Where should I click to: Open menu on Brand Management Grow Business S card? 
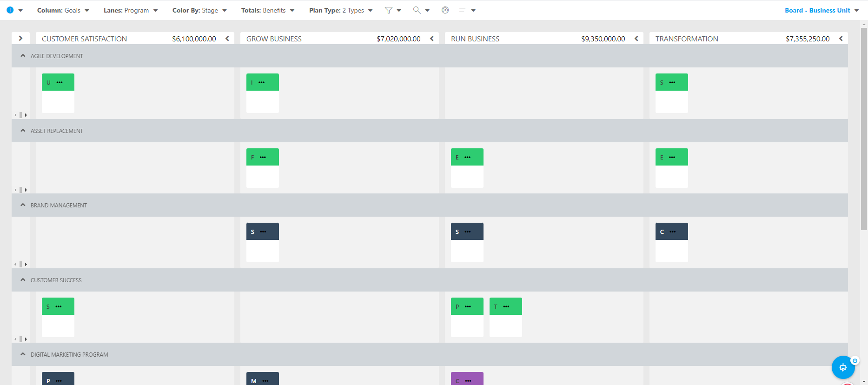264,232
